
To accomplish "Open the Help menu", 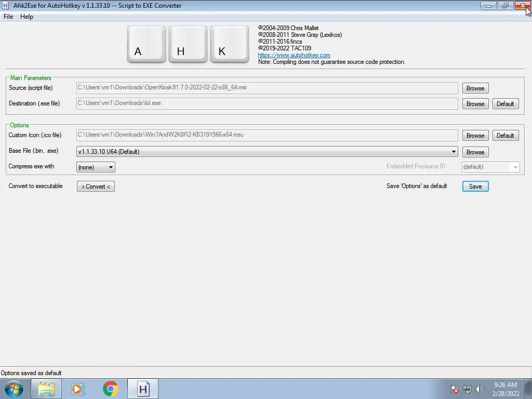I will [26, 17].
